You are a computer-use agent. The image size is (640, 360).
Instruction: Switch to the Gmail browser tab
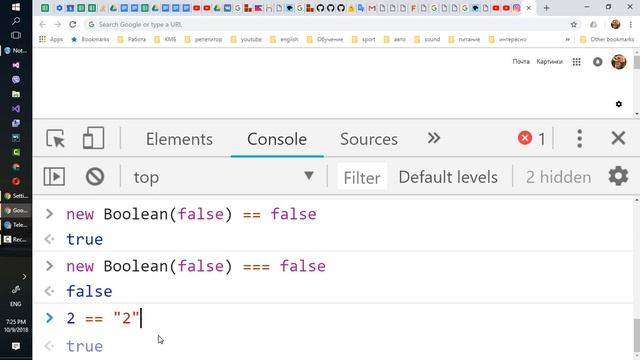point(372,8)
